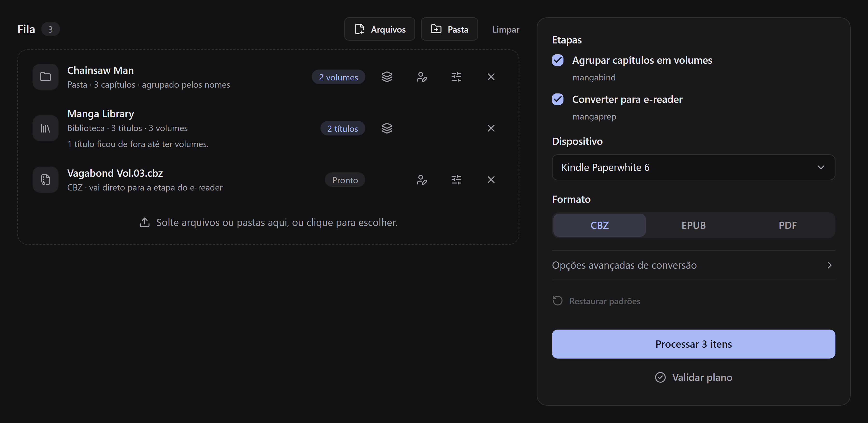Open sliders settings for Vagabond Vol.03.cbz
Viewport: 868px width, 423px height.
click(x=456, y=180)
